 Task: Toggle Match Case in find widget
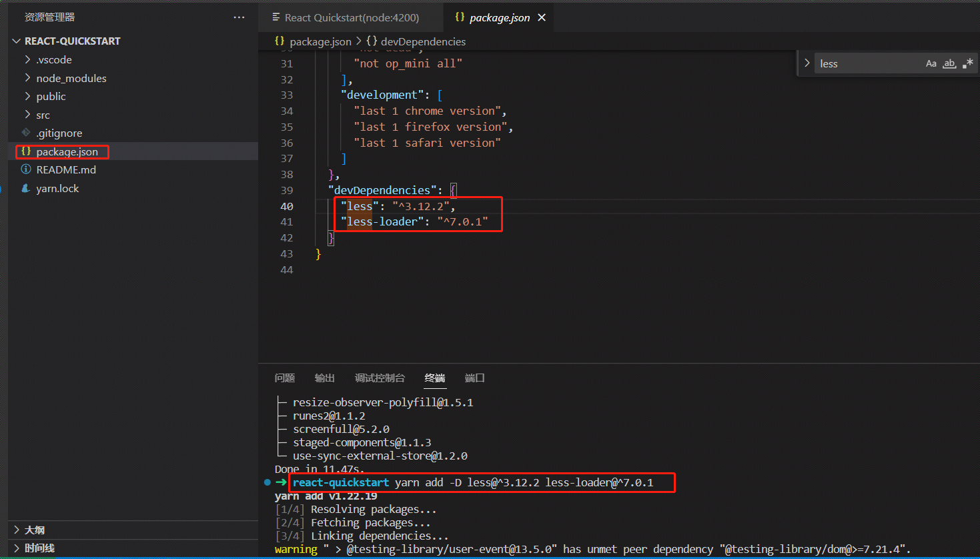coord(931,63)
